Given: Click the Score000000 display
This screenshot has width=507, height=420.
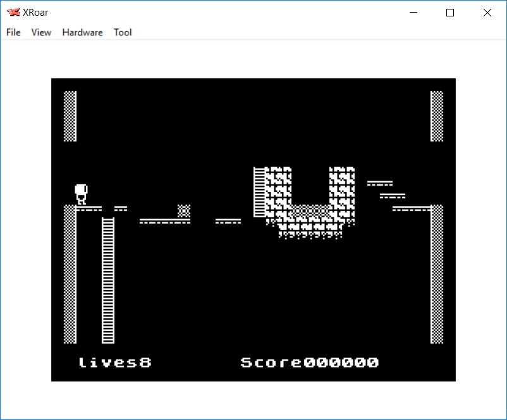Looking at the screenshot, I should (x=310, y=363).
